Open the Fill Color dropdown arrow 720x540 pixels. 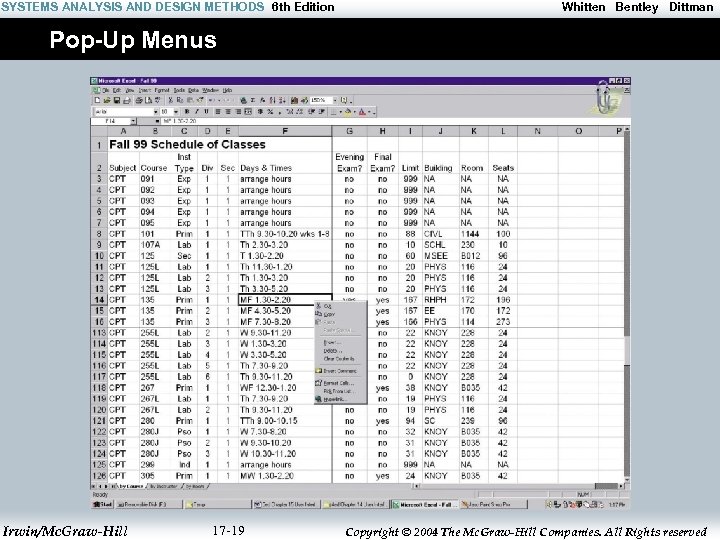(x=354, y=112)
